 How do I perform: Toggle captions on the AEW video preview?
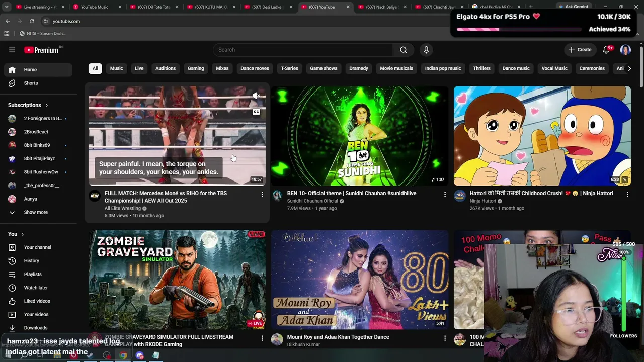256,112
